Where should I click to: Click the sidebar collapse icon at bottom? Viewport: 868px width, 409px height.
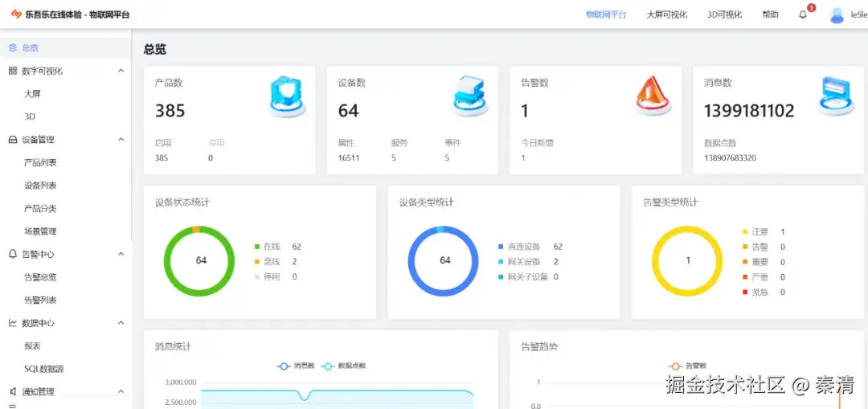coord(13,407)
